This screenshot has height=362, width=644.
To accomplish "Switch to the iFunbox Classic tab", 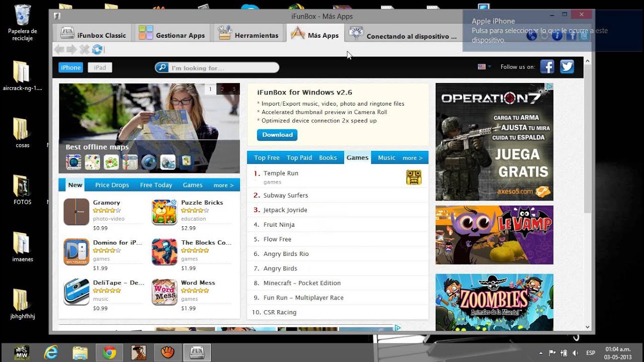I will coord(94,34).
